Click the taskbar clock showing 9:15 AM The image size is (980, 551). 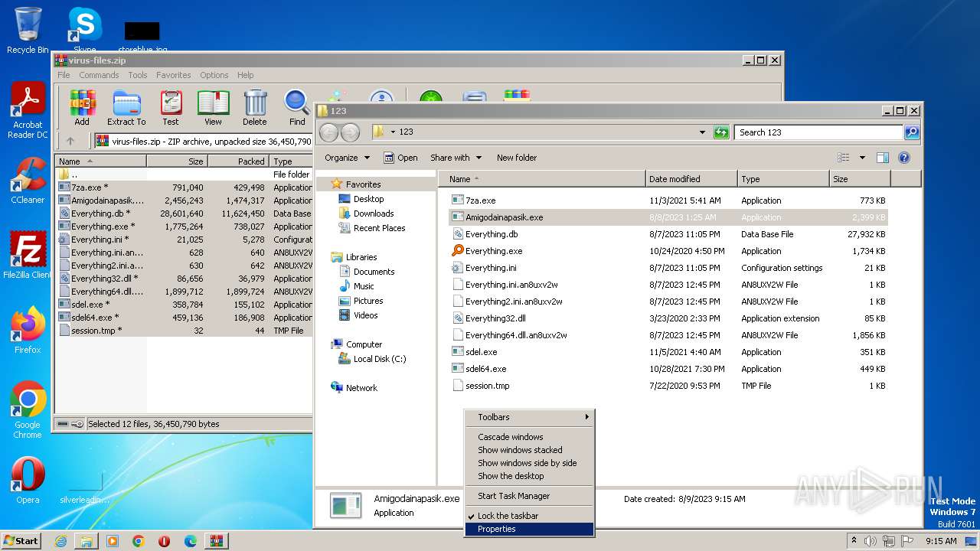941,541
